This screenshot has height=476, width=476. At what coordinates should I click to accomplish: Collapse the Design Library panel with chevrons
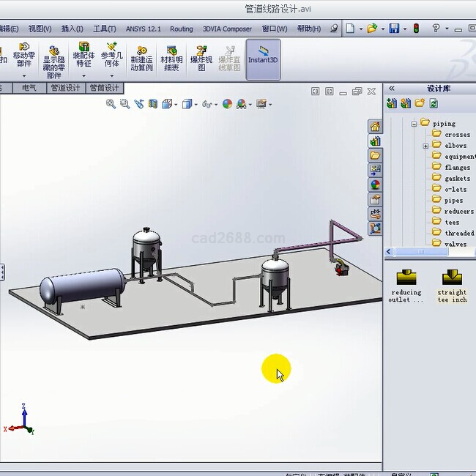392,88
